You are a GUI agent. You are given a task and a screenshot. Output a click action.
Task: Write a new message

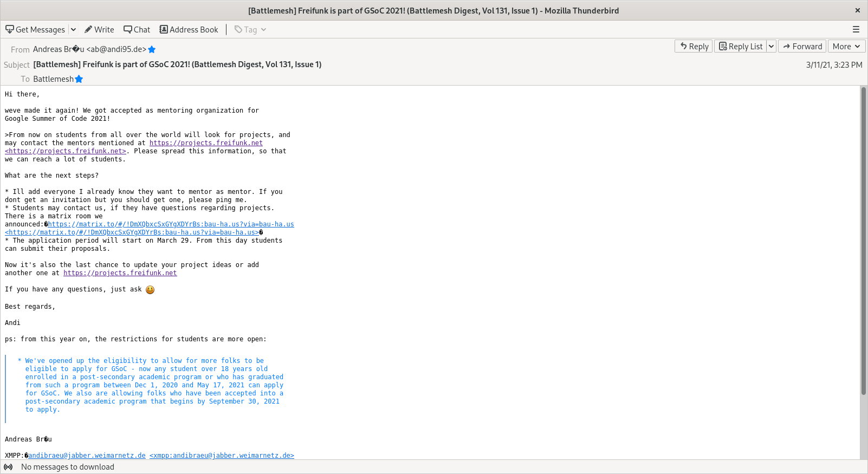click(x=99, y=30)
